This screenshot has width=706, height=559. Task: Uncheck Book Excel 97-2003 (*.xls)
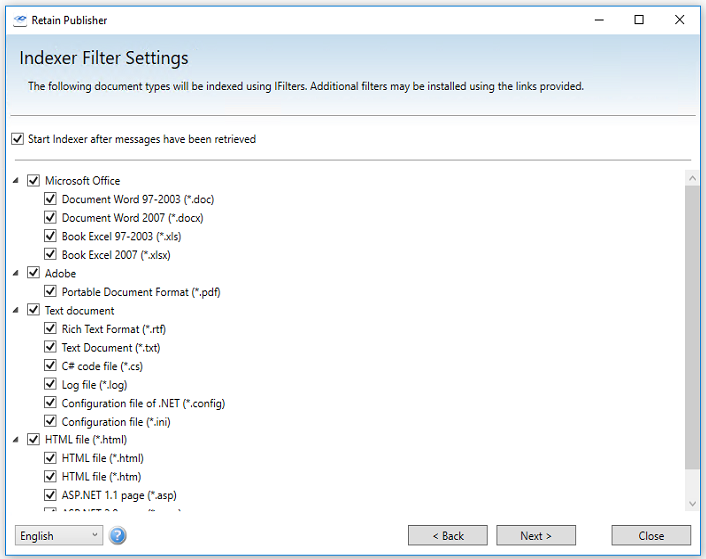pos(51,237)
